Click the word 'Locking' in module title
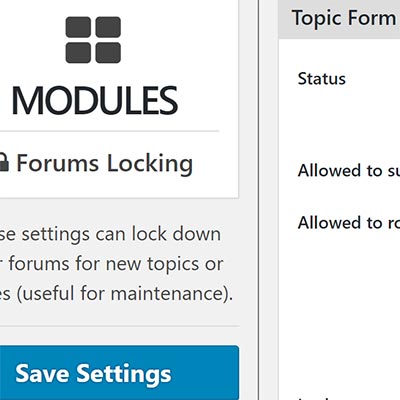This screenshot has width=400, height=400. coord(150,164)
